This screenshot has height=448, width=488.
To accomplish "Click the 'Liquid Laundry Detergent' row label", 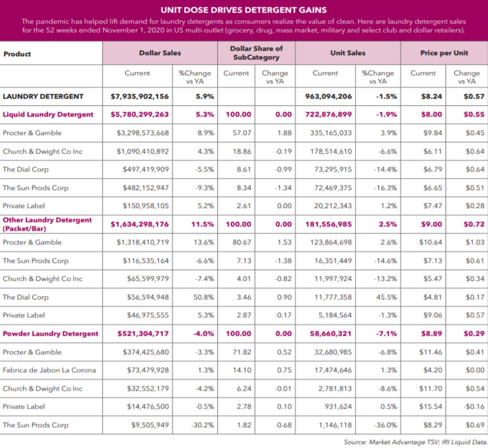I will pyautogui.click(x=48, y=115).
